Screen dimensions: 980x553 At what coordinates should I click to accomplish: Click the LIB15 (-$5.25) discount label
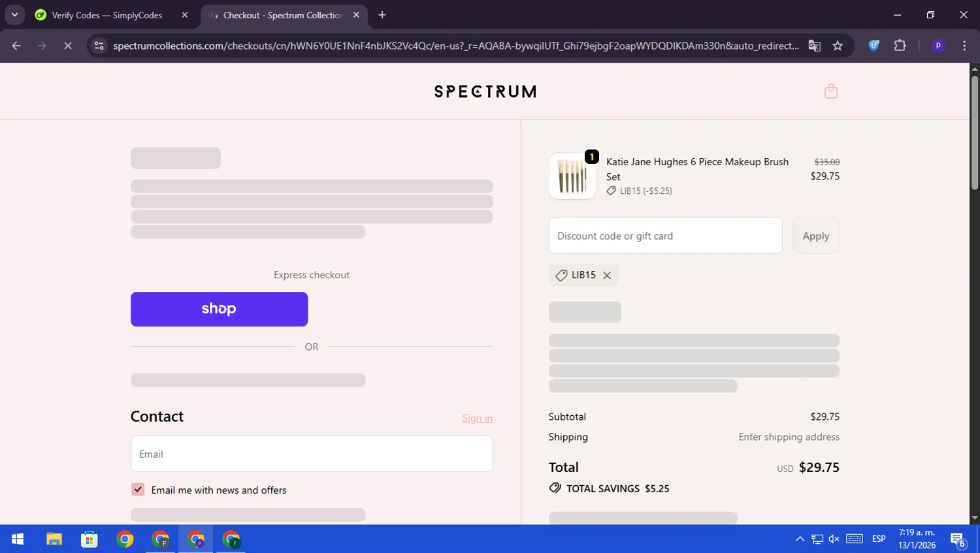(645, 191)
